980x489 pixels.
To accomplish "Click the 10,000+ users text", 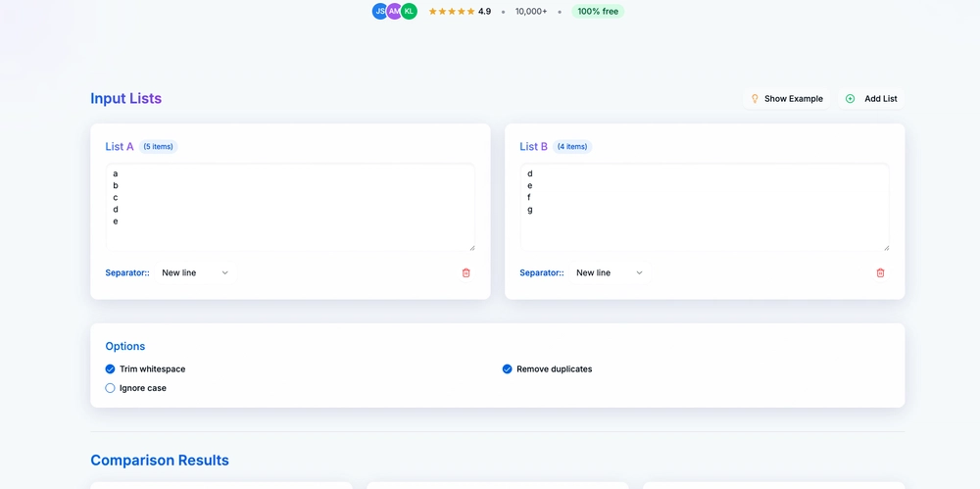I will pyautogui.click(x=531, y=11).
